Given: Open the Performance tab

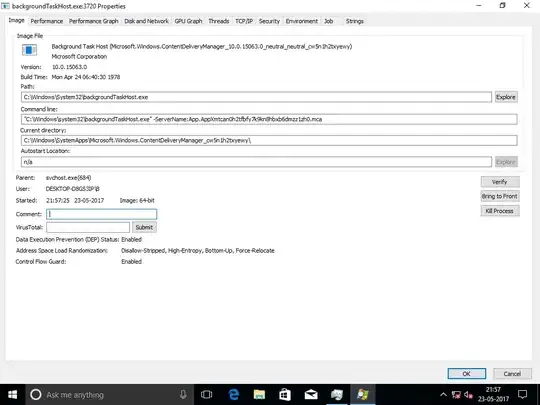Looking at the screenshot, I should tap(47, 21).
